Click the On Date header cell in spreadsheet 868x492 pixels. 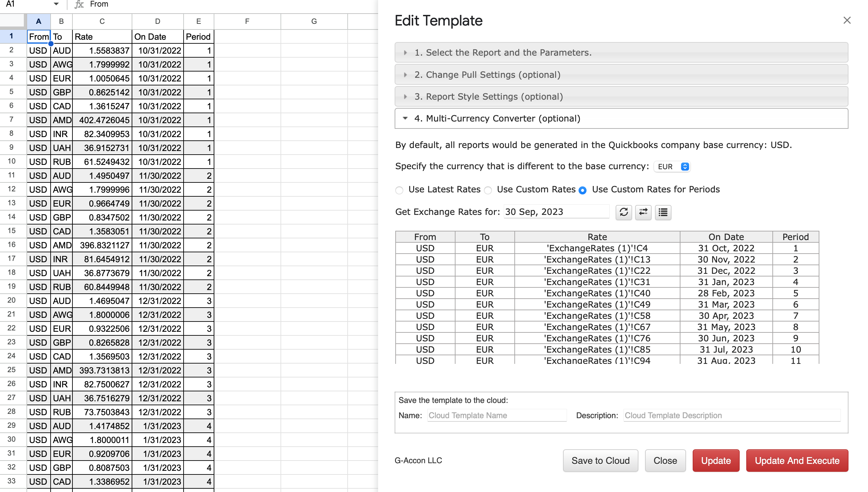pos(158,36)
